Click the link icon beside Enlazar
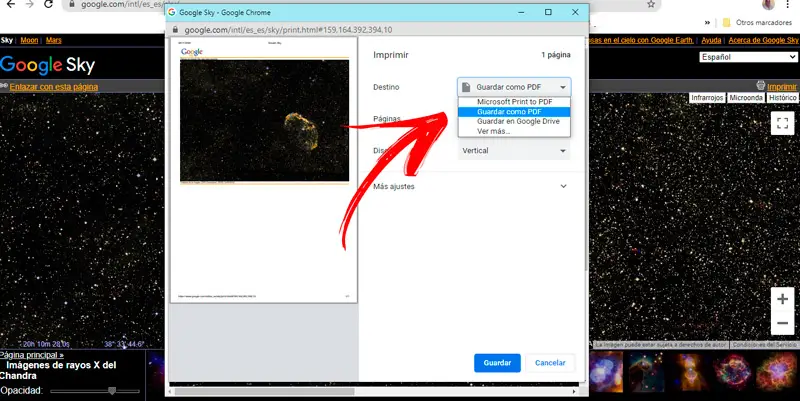Screen dimensions: 800x401 coord(4,86)
